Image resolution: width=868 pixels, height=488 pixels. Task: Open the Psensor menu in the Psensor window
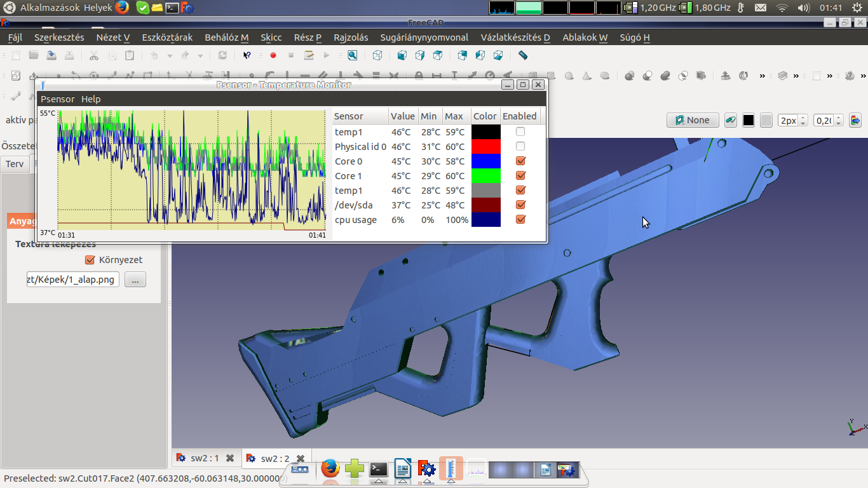coord(57,99)
